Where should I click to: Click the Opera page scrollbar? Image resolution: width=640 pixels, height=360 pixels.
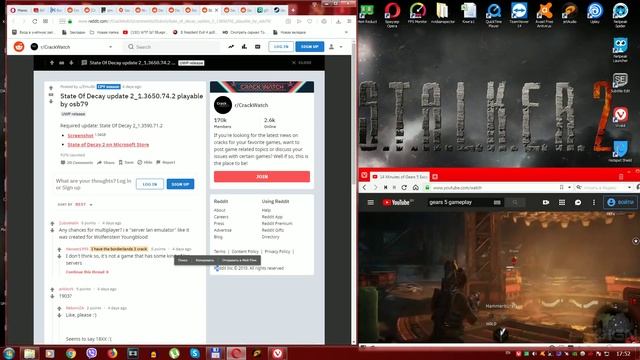coord(354,114)
